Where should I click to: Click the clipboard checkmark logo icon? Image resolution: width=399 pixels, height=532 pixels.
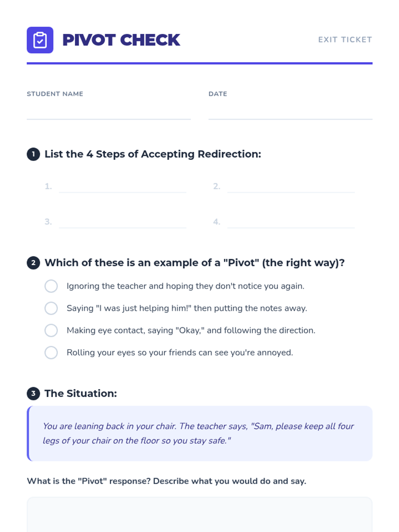pos(40,40)
